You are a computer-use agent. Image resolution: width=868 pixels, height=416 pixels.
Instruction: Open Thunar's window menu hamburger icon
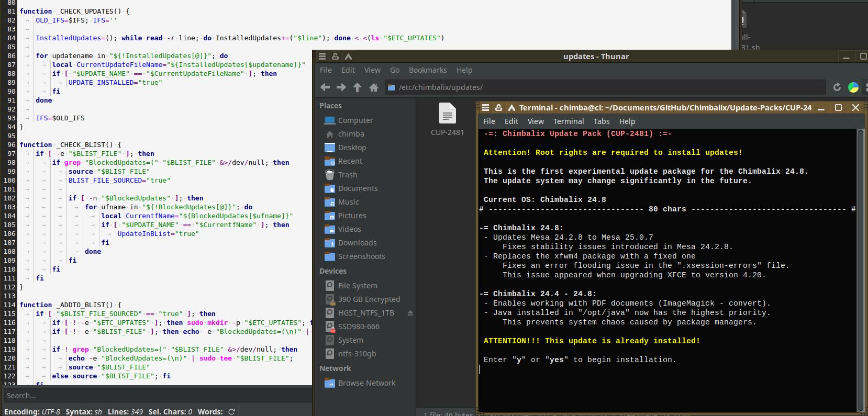point(322,57)
